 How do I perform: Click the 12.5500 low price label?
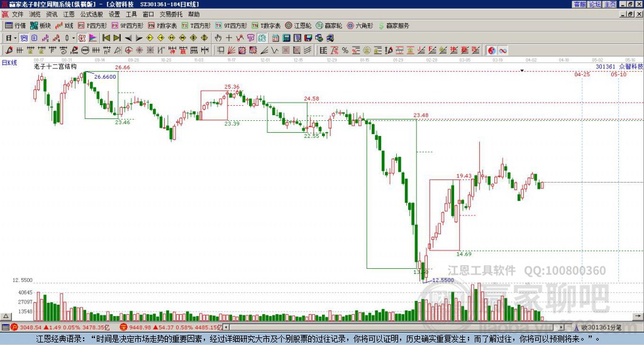pyautogui.click(x=443, y=280)
